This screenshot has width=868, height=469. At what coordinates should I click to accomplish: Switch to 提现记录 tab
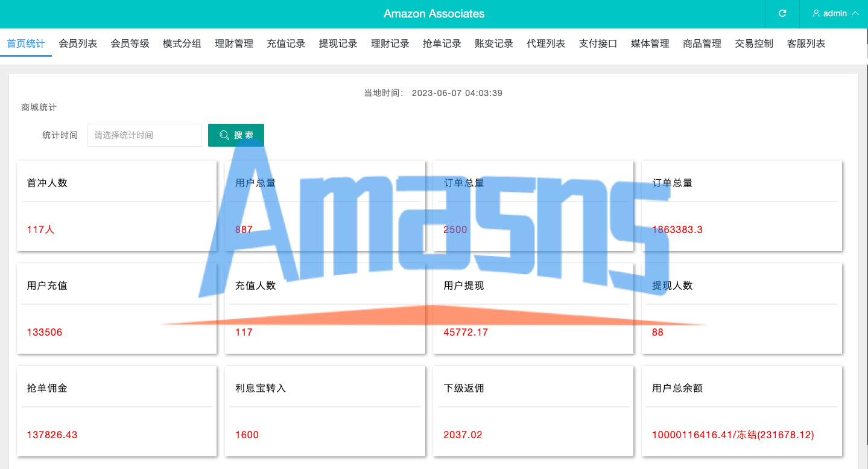(x=338, y=43)
